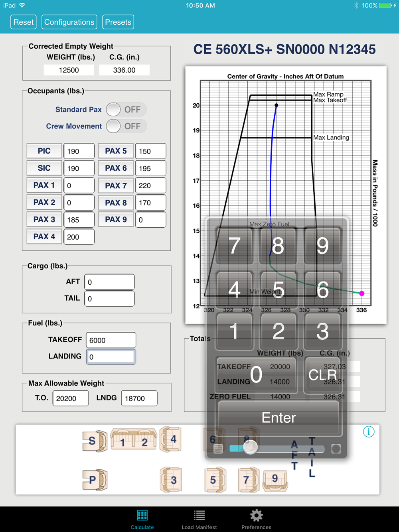This screenshot has width=399, height=532.
Task: Tap keypad digit 1
Action: tap(235, 331)
